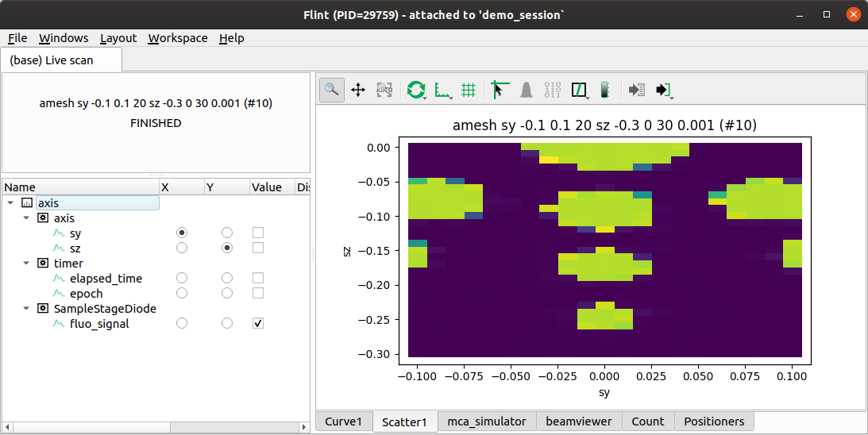
Task: Select X radio button for sz
Action: 182,248
